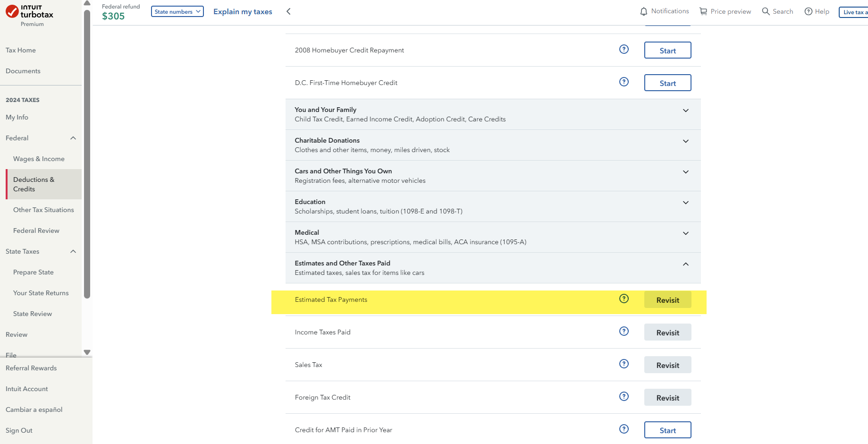868x444 pixels.
Task: Click help icon for Sales Tax
Action: coord(624,364)
